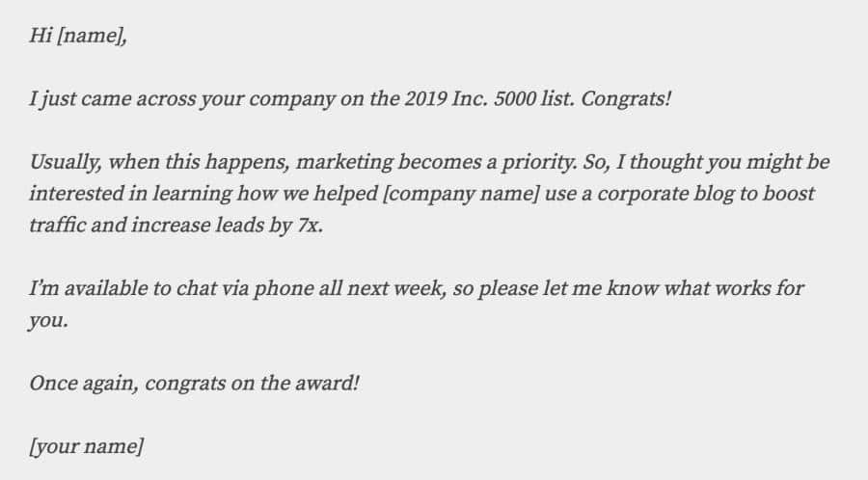The width and height of the screenshot is (868, 480).
Task: Click the '7x' figure in text
Action: pos(310,226)
